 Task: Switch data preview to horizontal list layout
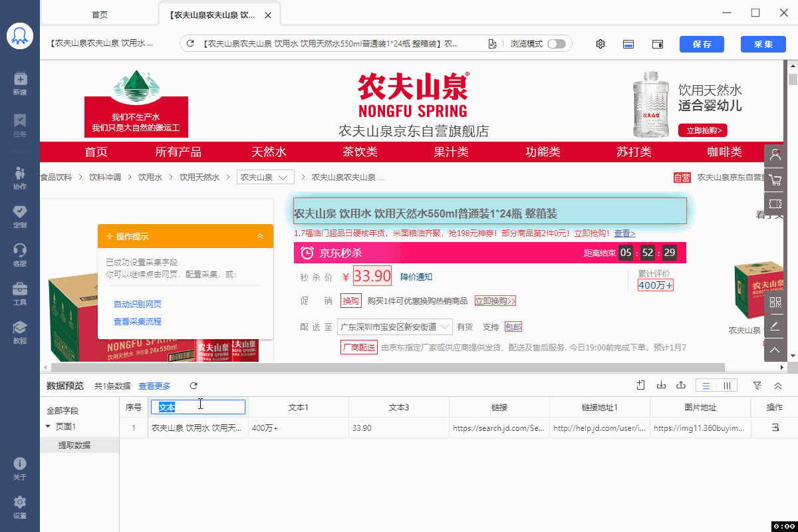pyautogui.click(x=706, y=386)
